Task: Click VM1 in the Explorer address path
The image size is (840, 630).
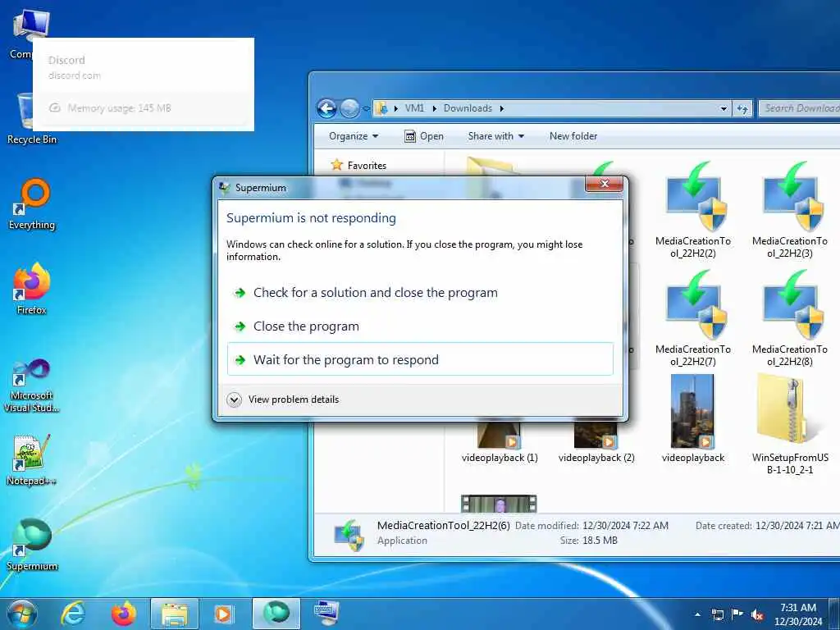Action: 414,108
